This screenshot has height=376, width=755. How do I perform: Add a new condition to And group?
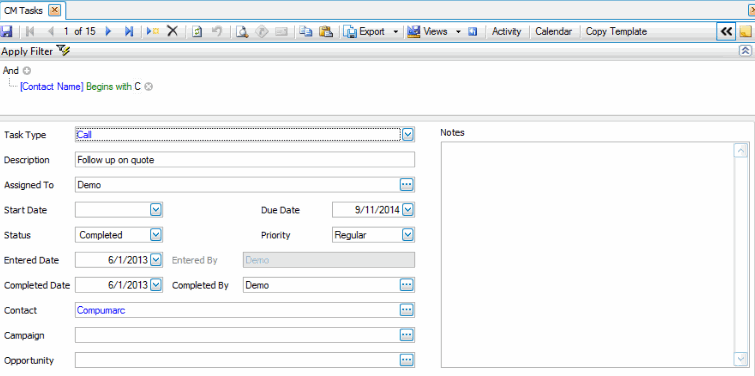(x=27, y=71)
